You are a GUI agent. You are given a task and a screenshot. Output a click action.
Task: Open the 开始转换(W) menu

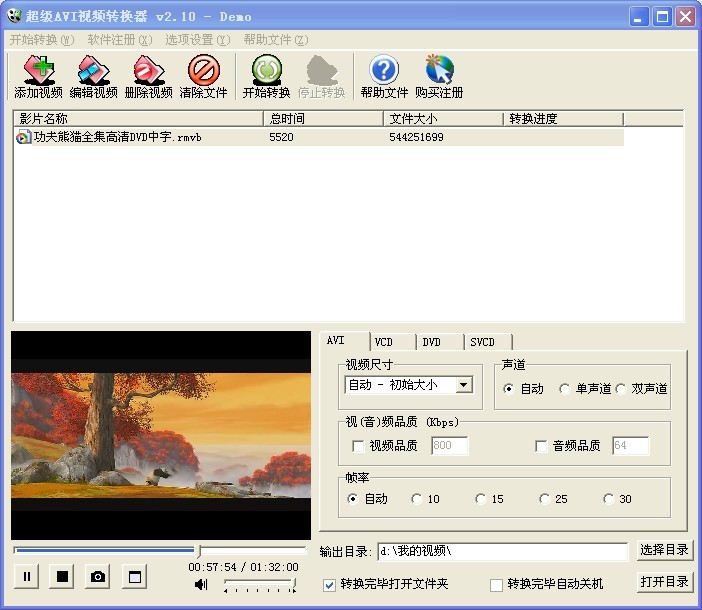(42, 40)
